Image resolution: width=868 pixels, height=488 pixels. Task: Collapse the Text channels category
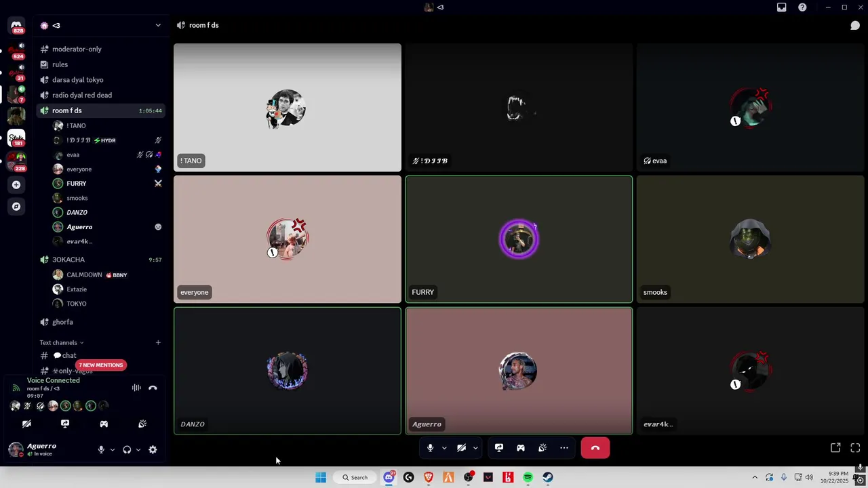61,342
